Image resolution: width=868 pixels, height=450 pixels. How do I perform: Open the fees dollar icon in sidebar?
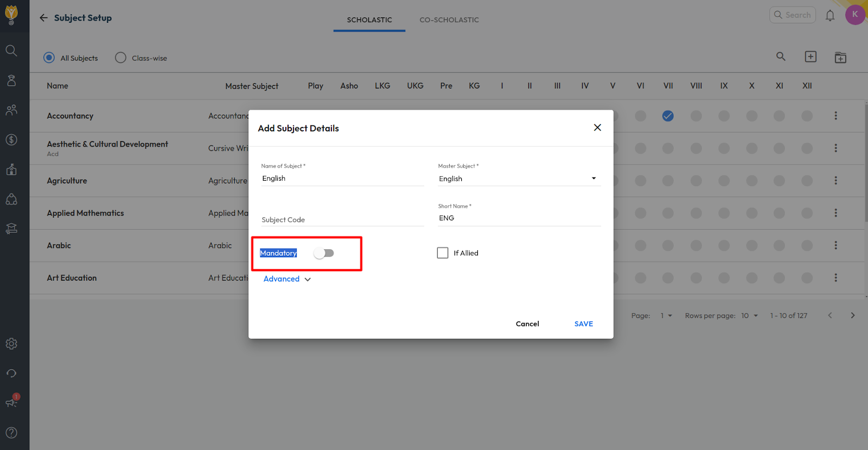(11, 140)
